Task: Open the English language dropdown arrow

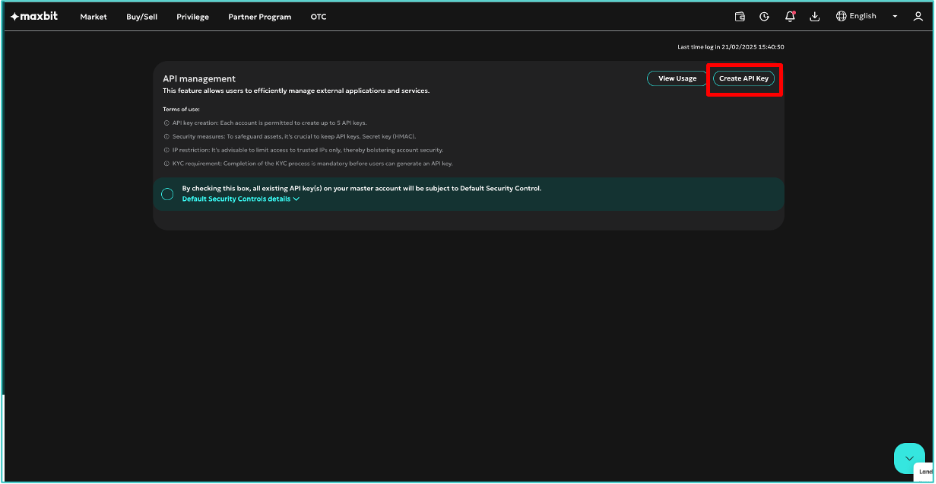Action: pos(895,17)
